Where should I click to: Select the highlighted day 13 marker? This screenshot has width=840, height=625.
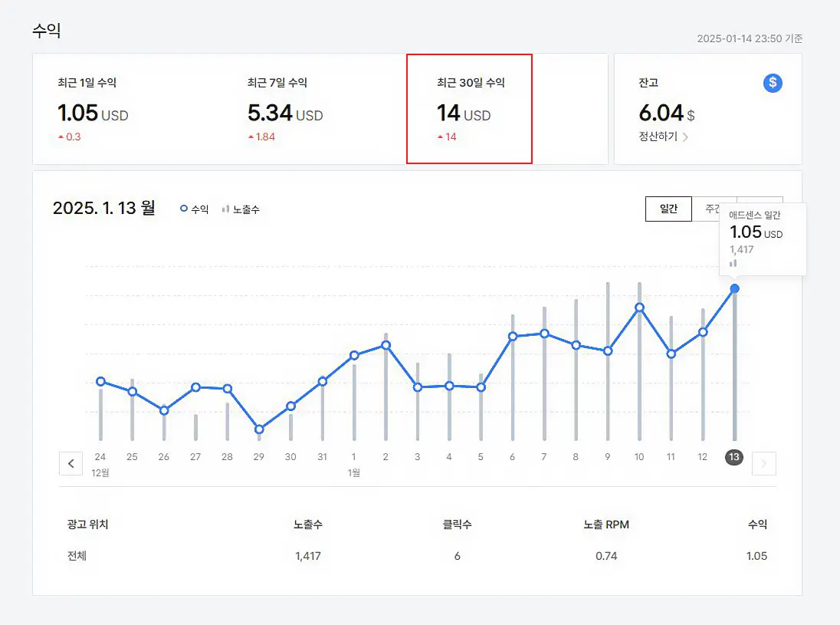[734, 457]
